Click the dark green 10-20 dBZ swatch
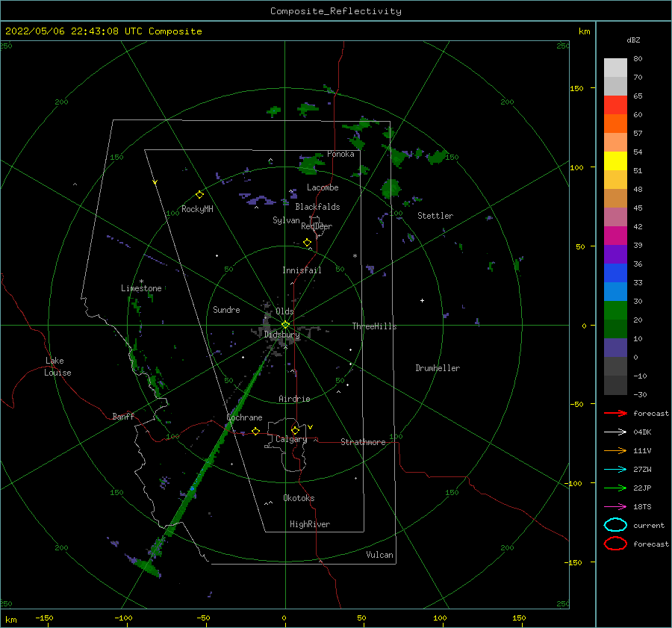 [x=615, y=329]
